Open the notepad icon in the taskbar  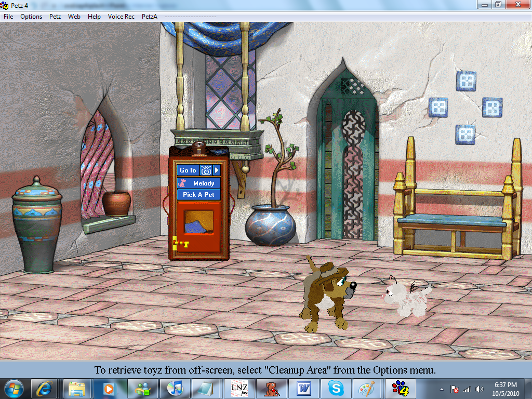pyautogui.click(x=206, y=389)
